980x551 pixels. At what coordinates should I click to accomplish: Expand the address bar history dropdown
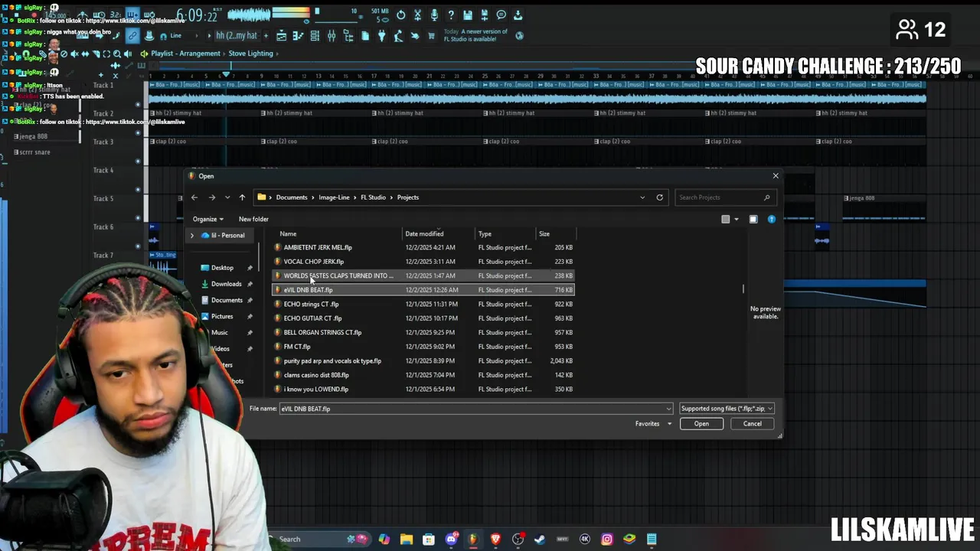642,197
